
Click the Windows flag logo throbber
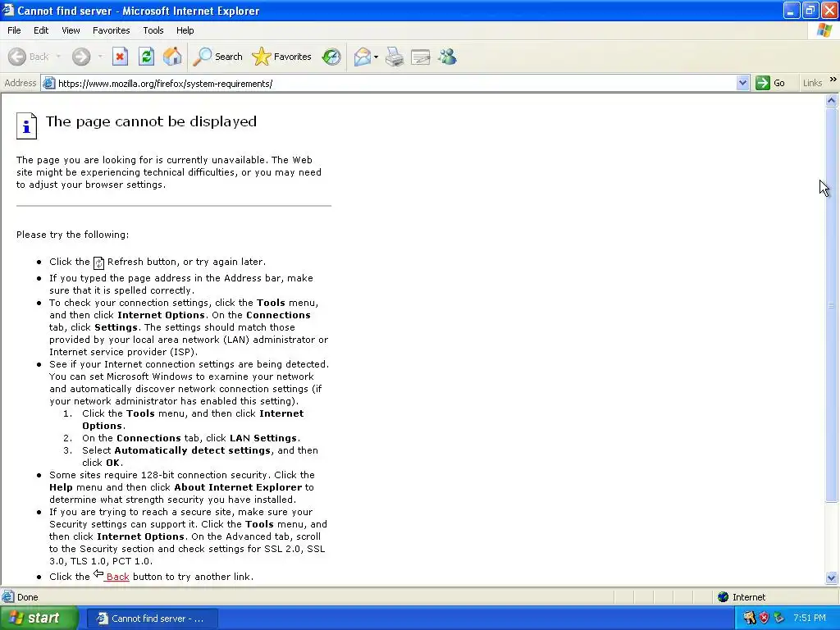pyautogui.click(x=825, y=30)
